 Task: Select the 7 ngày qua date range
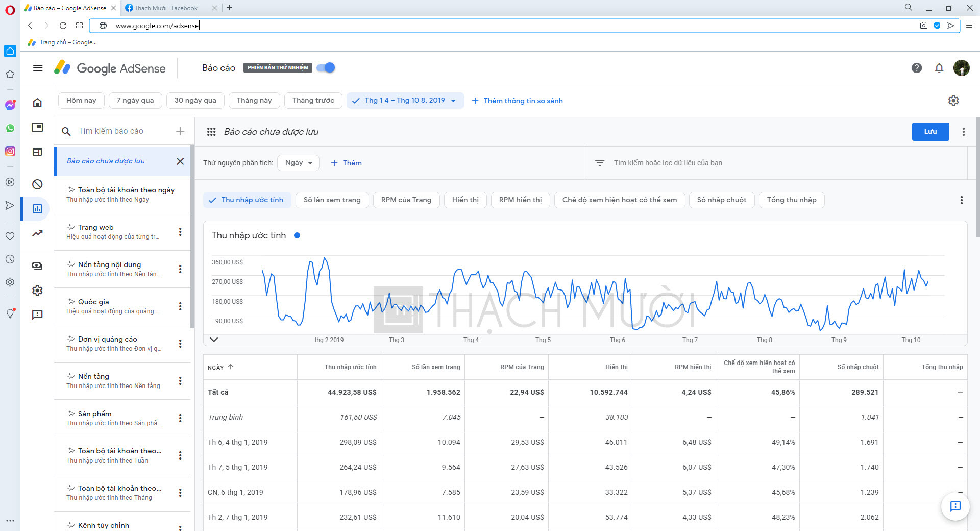[135, 101]
